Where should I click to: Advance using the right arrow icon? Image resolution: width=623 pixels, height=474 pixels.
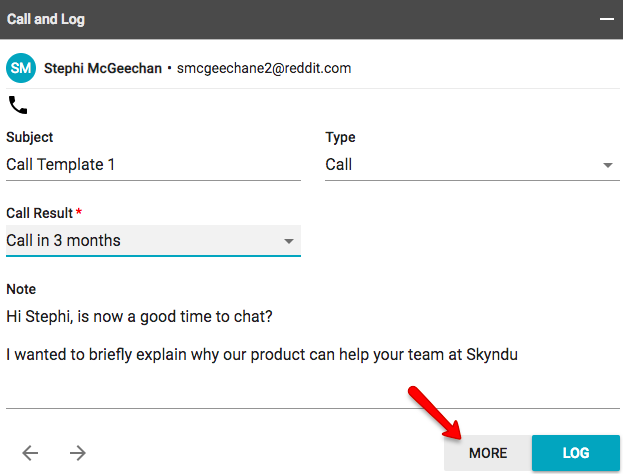click(77, 453)
